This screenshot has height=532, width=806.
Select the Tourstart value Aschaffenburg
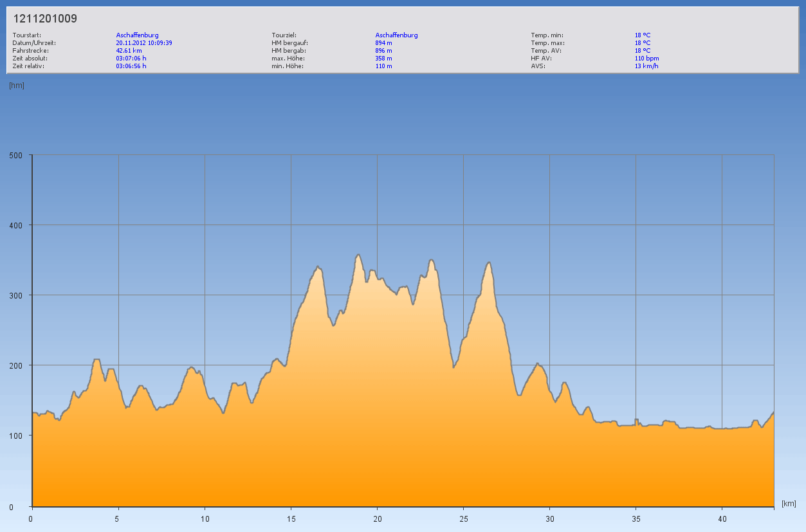(x=137, y=35)
